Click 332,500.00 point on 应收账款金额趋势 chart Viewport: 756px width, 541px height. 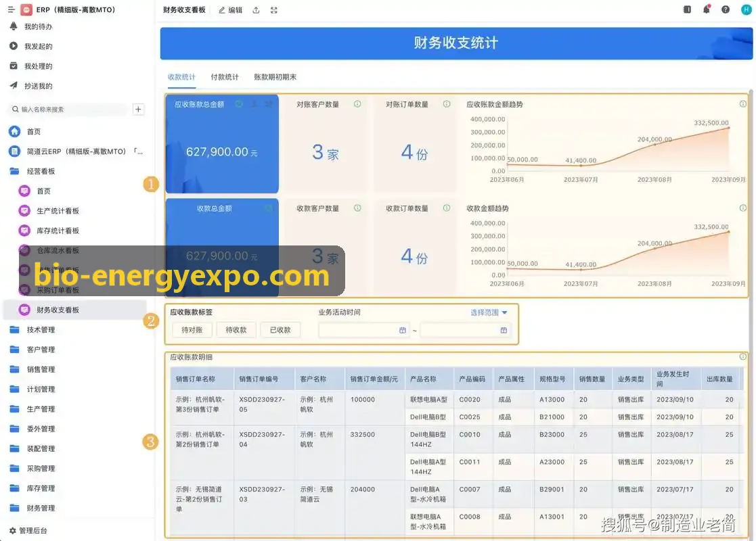click(x=728, y=128)
